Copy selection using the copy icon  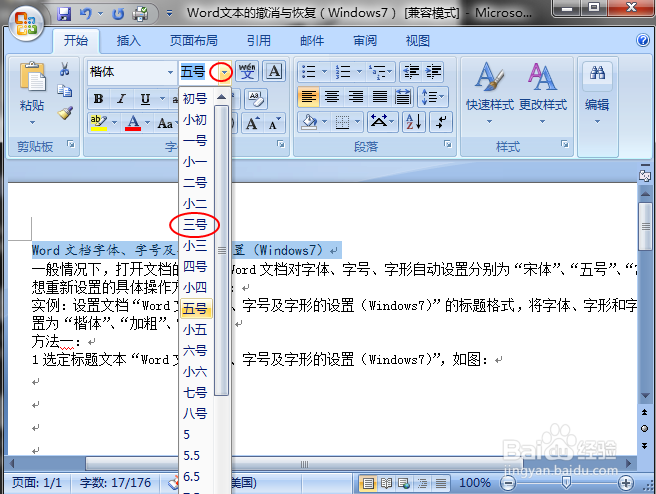(64, 91)
